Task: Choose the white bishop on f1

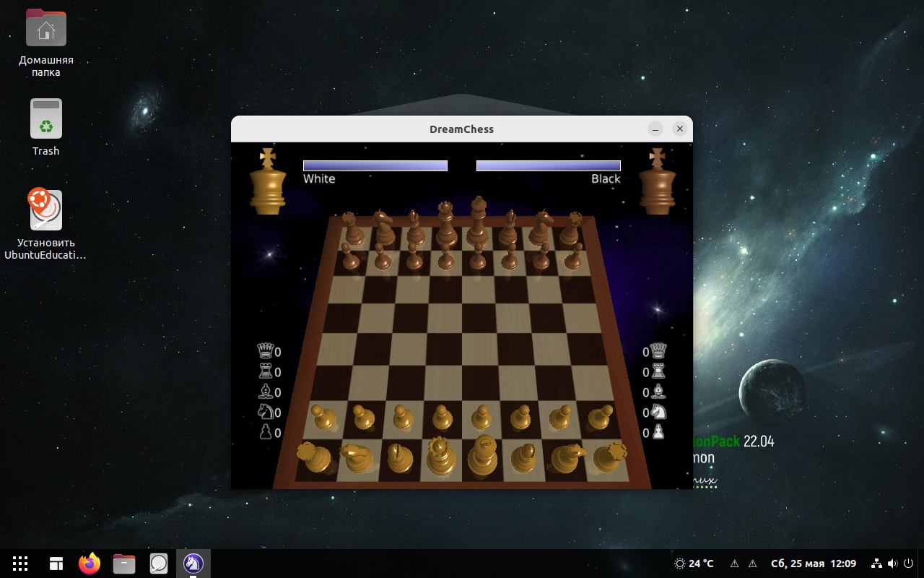Action: coord(523,457)
